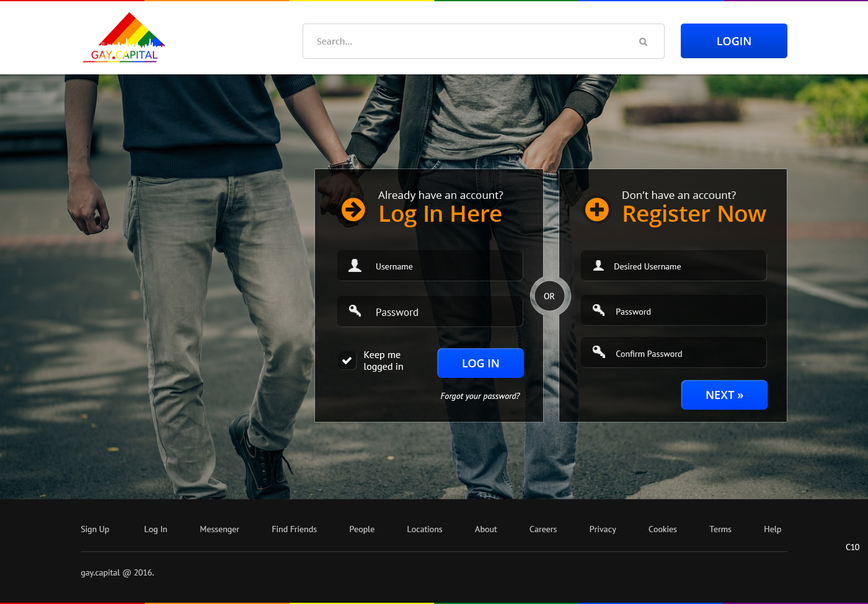Click the orange plus Register icon

(597, 209)
